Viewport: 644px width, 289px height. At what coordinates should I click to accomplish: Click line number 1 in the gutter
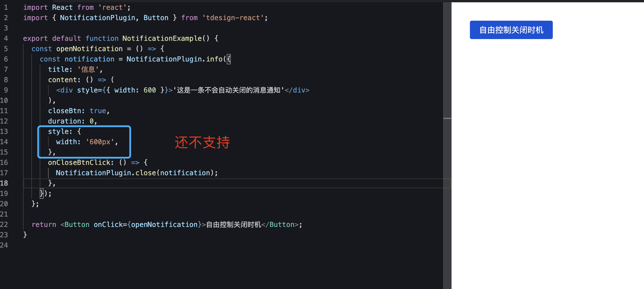tap(6, 7)
